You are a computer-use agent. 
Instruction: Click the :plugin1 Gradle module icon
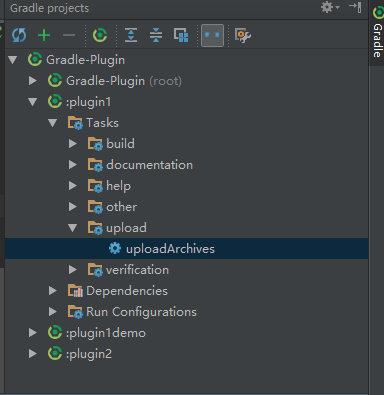coord(55,101)
